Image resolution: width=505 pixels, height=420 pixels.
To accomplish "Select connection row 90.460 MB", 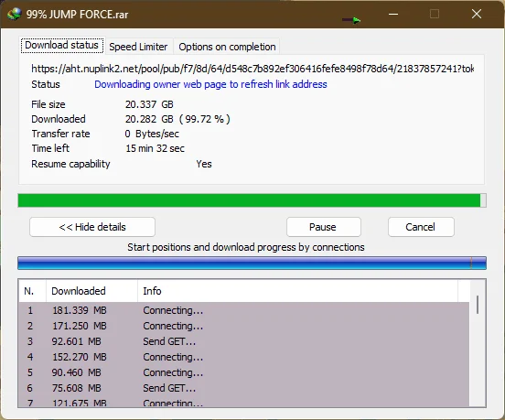I will [x=243, y=372].
